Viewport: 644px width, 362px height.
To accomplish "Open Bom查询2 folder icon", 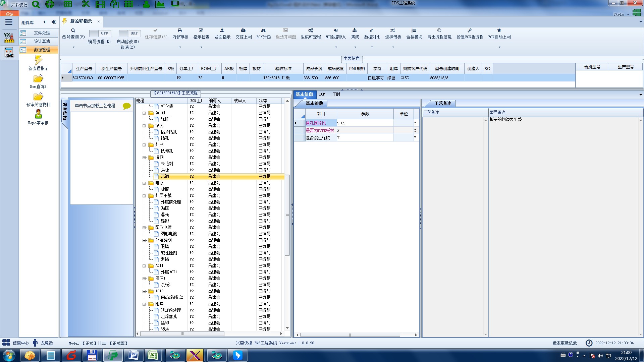I will pos(38,79).
